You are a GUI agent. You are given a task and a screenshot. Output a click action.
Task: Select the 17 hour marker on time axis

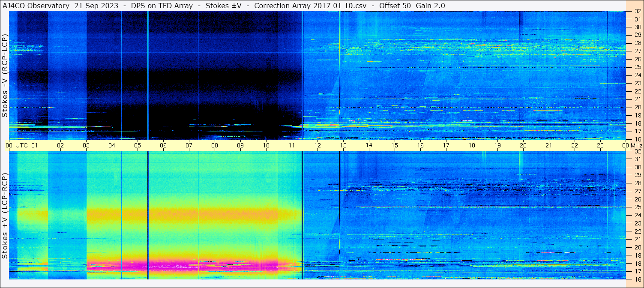pyautogui.click(x=446, y=145)
